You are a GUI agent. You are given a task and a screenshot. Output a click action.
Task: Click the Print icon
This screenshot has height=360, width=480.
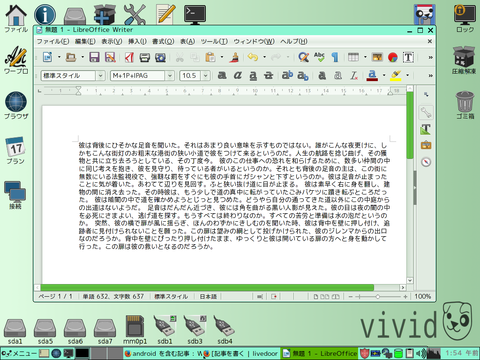tap(145, 57)
